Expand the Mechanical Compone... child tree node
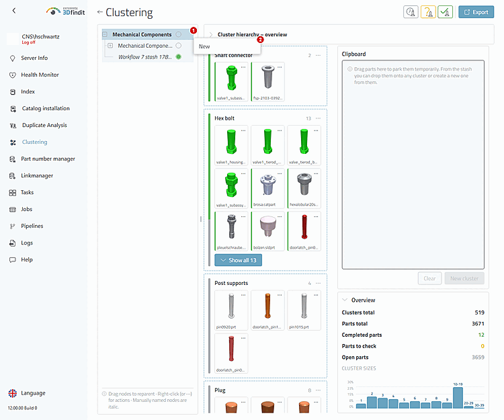504x420 pixels. click(x=110, y=46)
